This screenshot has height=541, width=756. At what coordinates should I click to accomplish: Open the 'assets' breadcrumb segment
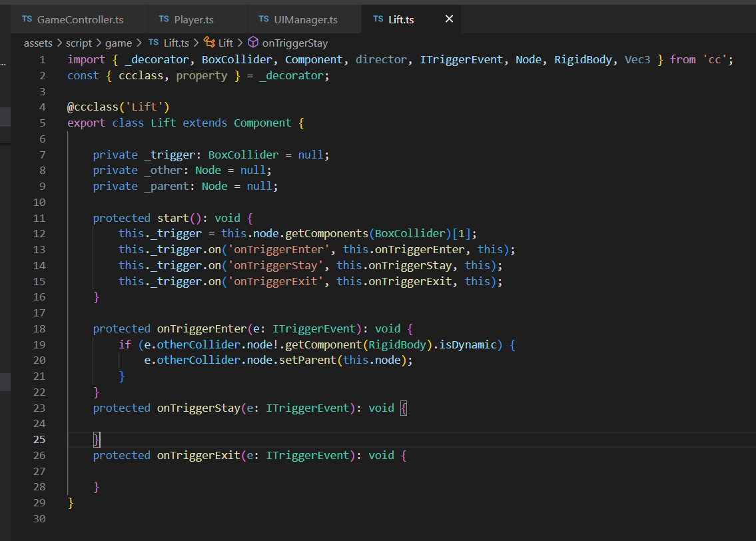(x=38, y=43)
